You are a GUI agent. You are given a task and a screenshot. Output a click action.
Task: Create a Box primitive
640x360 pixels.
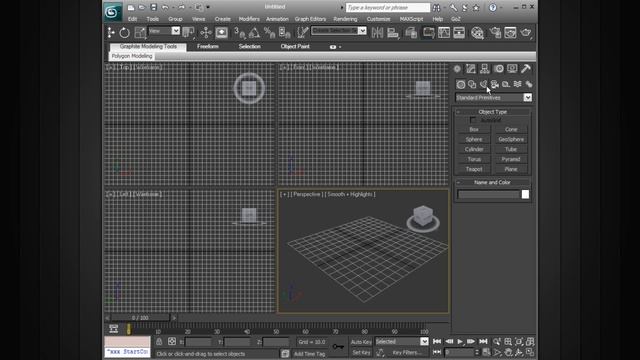pos(474,129)
